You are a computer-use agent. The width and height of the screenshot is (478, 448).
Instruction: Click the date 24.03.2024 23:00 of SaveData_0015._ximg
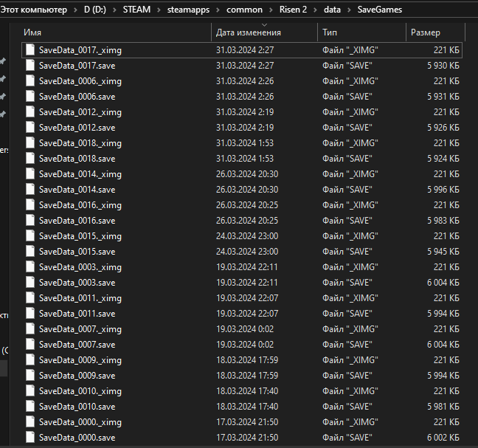247,235
